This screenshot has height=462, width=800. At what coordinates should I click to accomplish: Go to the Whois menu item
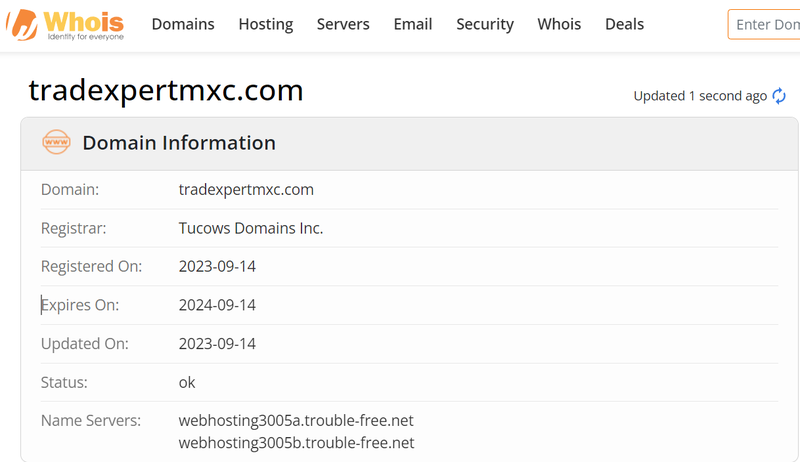tap(559, 24)
